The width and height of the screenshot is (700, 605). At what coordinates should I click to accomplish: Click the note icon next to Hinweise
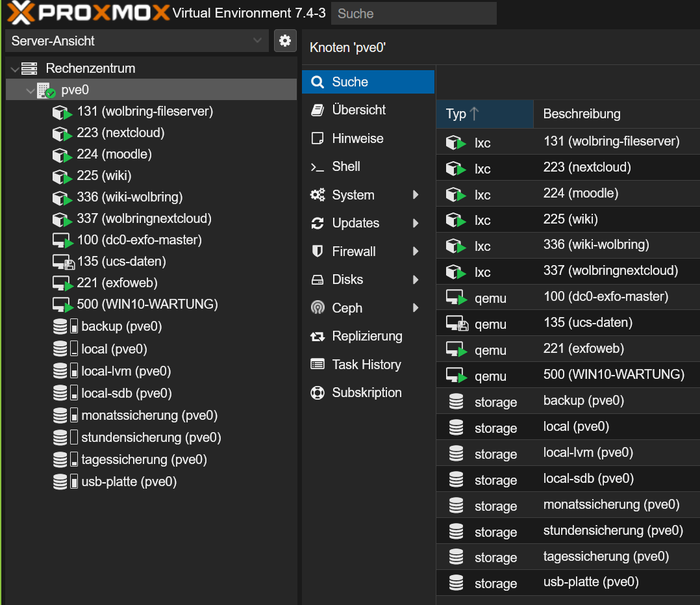tap(318, 138)
